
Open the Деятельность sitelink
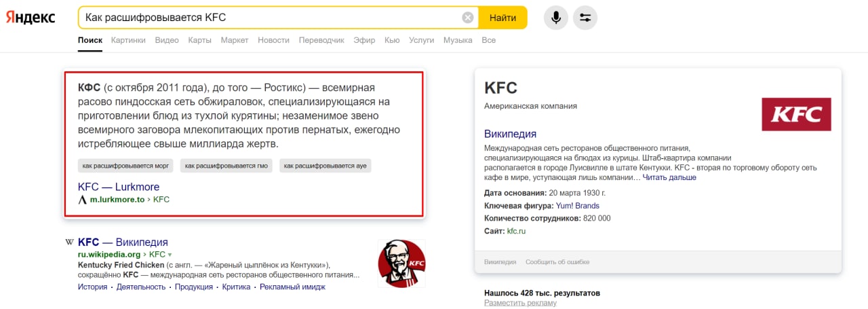click(141, 287)
